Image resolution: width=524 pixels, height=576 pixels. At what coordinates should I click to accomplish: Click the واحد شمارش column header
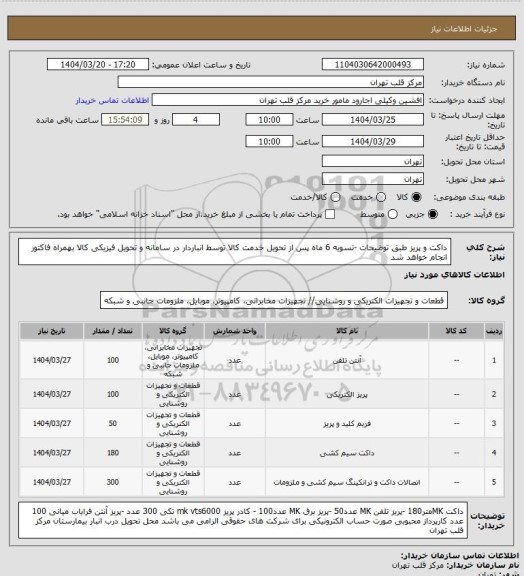coord(234,331)
